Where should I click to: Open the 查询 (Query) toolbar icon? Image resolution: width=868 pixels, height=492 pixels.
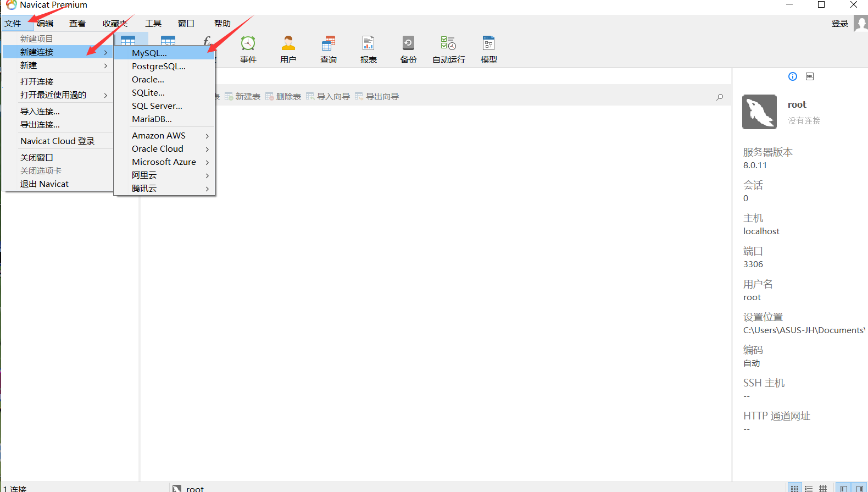pyautogui.click(x=329, y=49)
